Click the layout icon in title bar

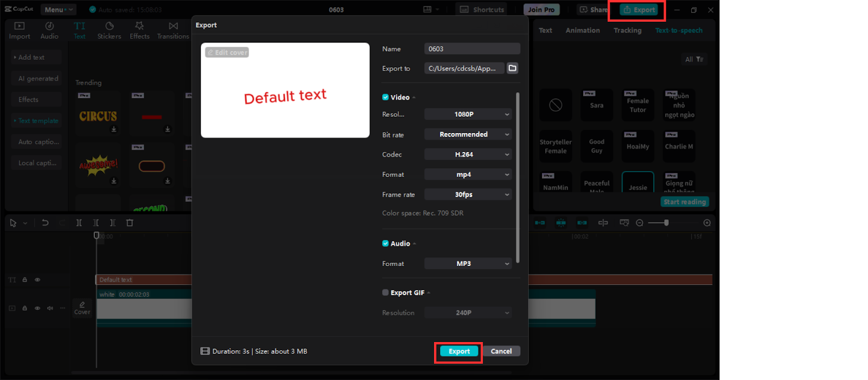click(x=427, y=10)
